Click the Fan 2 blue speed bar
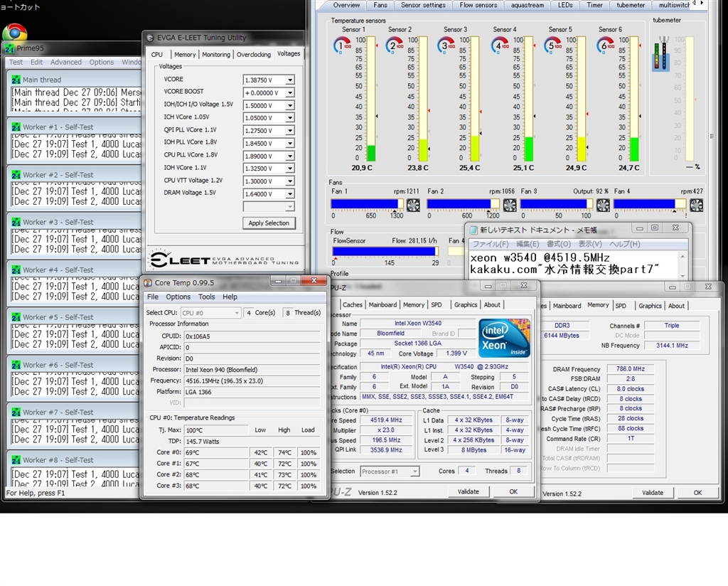This screenshot has width=728, height=586. coord(459,204)
